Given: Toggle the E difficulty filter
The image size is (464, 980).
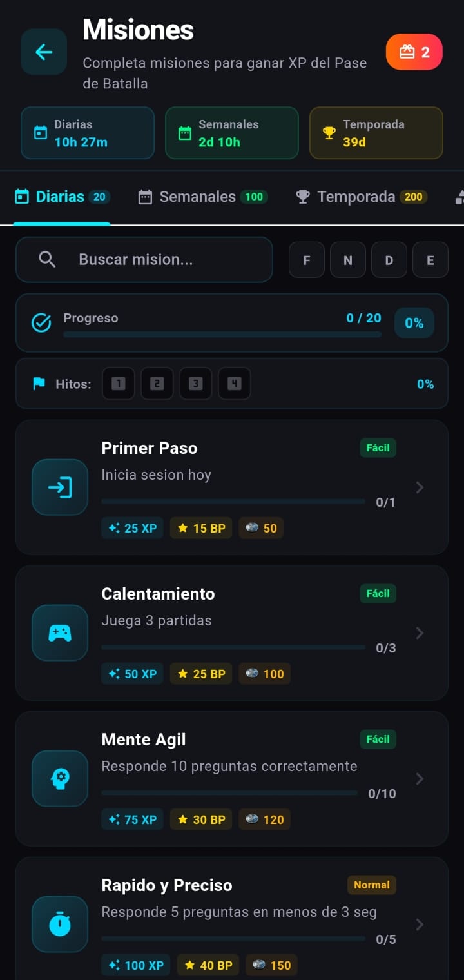Looking at the screenshot, I should tap(430, 260).
